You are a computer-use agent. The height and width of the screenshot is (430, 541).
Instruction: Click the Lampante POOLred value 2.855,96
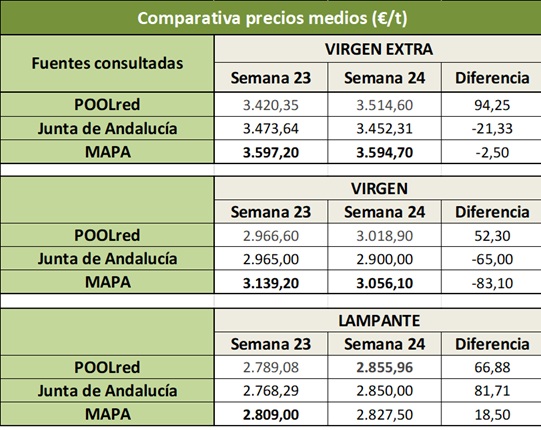point(384,367)
